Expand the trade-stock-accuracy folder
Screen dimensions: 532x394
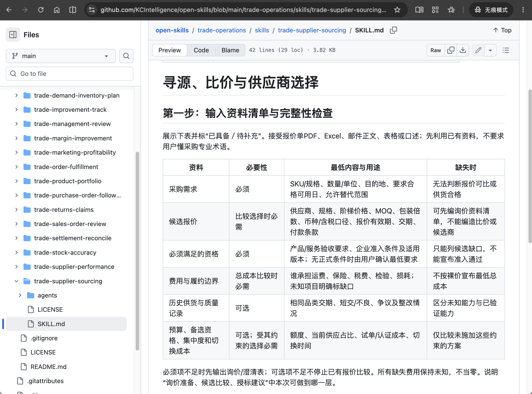pos(16,252)
